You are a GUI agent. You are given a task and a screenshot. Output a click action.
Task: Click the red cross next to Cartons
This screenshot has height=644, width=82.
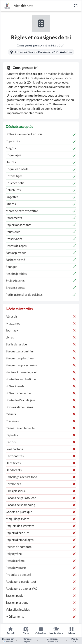74,442
